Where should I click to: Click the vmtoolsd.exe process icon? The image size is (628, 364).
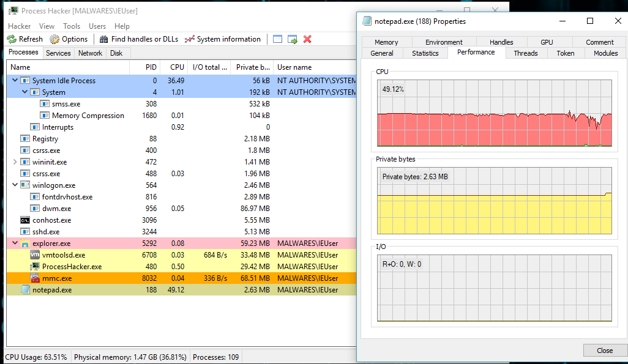pyautogui.click(x=36, y=255)
